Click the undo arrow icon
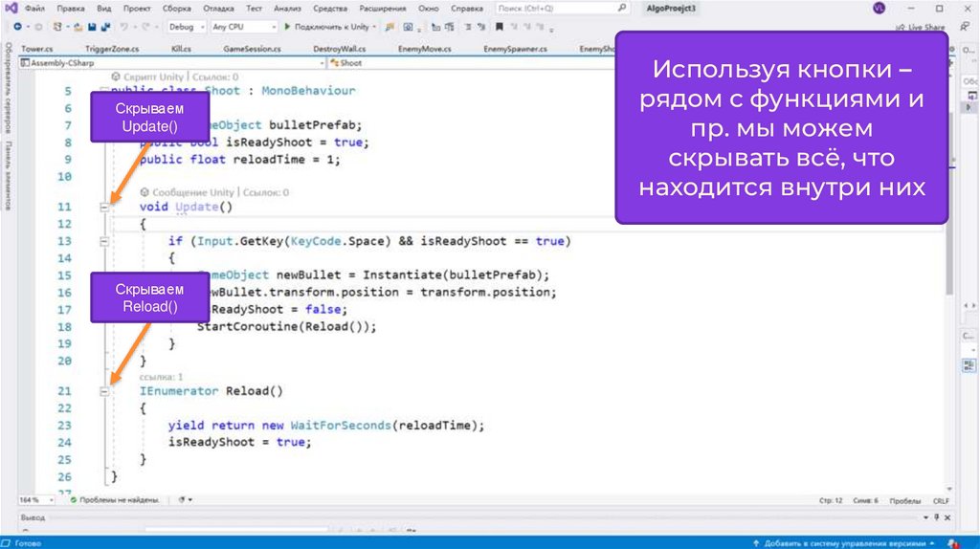Viewport: 980px width, 549px height. (x=123, y=27)
